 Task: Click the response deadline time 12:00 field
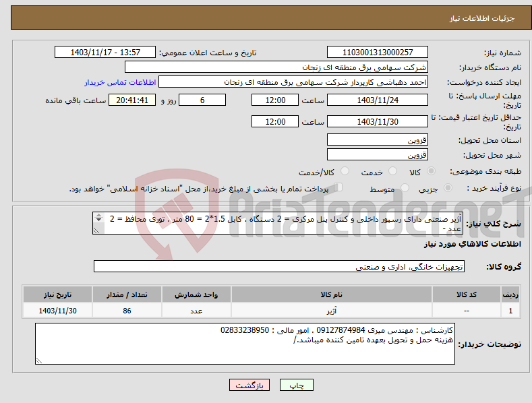(x=275, y=100)
